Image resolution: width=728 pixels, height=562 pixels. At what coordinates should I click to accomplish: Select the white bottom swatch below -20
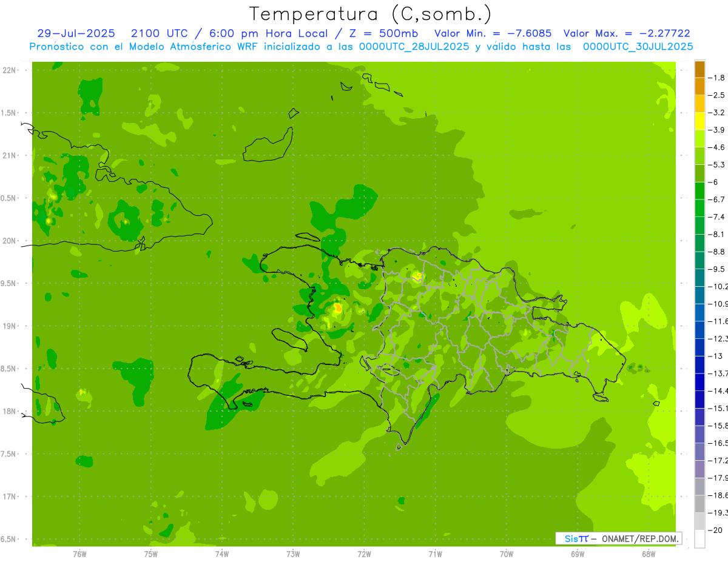click(x=699, y=539)
